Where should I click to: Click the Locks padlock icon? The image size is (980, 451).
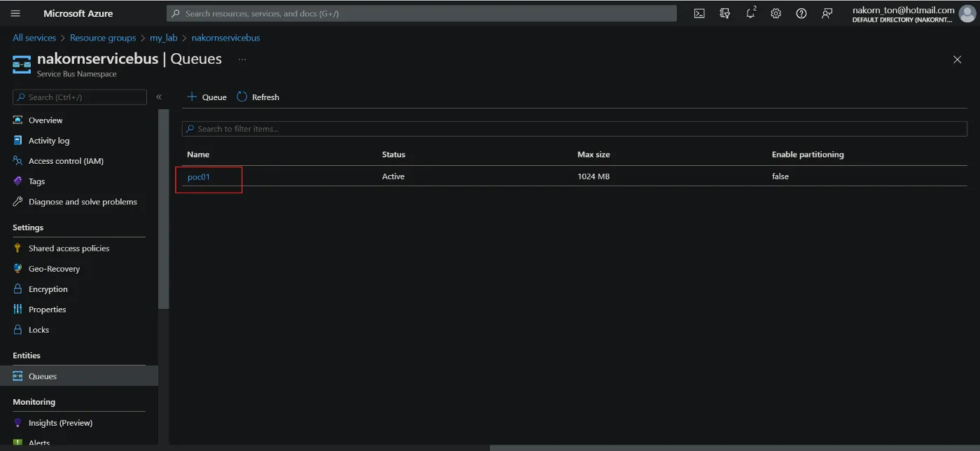tap(18, 329)
